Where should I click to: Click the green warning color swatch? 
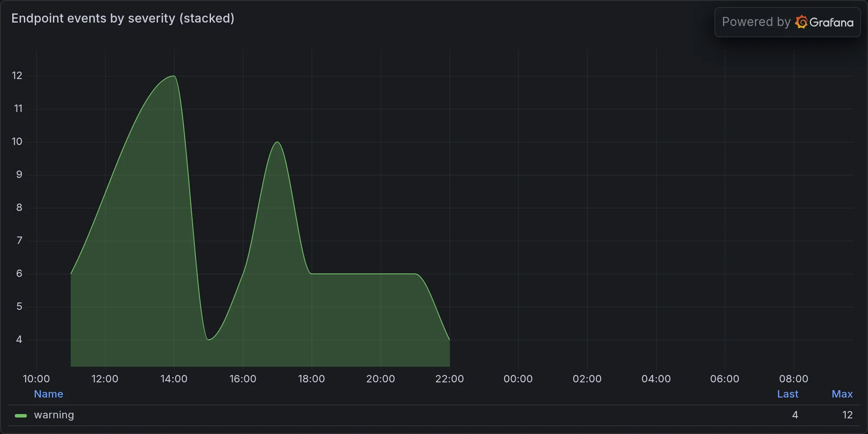pos(21,415)
